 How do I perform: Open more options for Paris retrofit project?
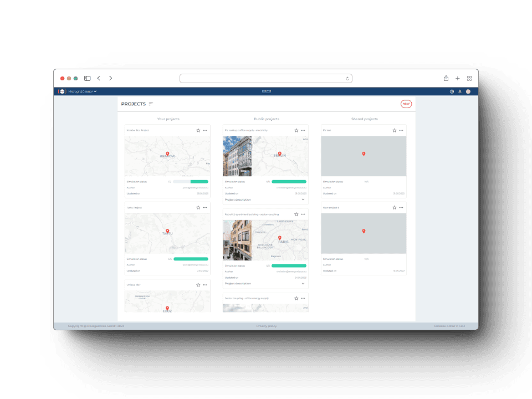[303, 214]
